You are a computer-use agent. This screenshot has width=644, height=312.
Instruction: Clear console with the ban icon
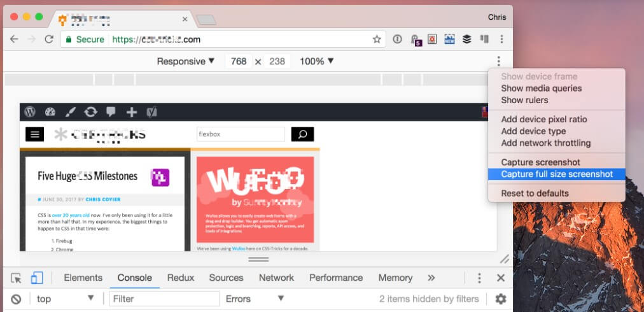coord(16,299)
